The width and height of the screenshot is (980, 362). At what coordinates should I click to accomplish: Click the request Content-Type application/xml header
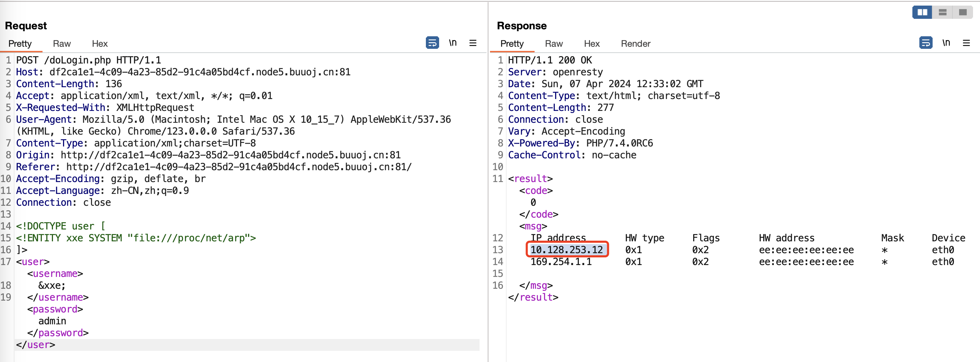136,143
